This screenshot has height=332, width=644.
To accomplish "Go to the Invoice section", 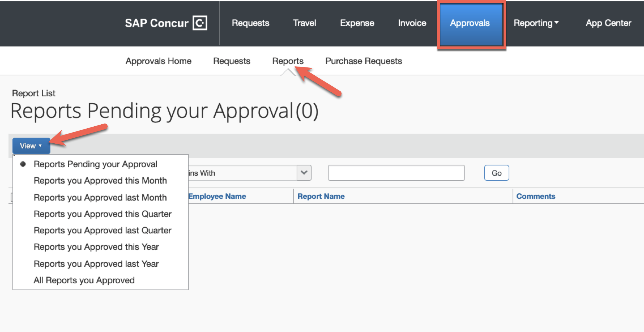I will point(412,23).
